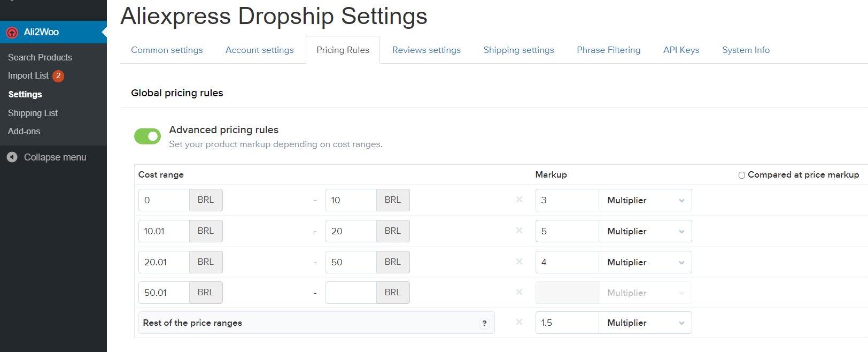Remove the 0 to 10 BRL pricing rule
Viewport: 868px width, 352px height.
pos(519,200)
